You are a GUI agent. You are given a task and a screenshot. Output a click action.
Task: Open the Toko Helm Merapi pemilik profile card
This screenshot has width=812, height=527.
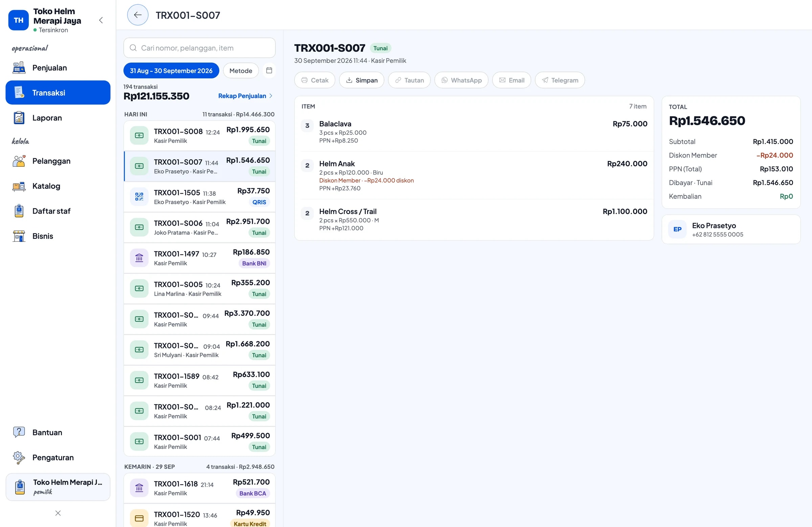(x=58, y=487)
